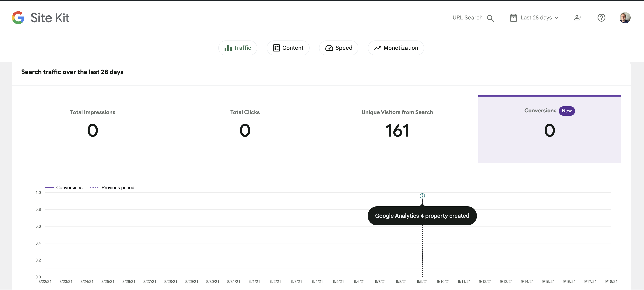Click the add-user sharing icon
Viewport: 644px width, 290px height.
(578, 17)
